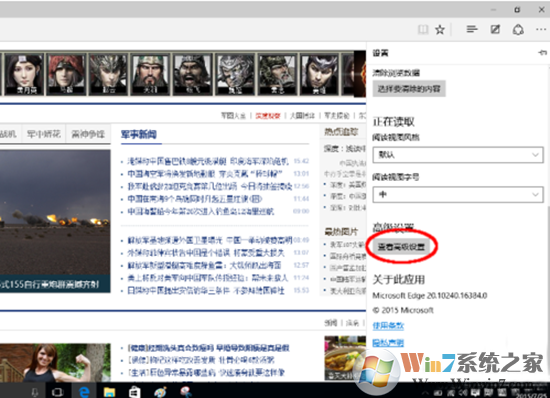Image resolution: width=550 pixels, height=398 pixels.
Task: Click the Cortana microphone icon in taskbar
Action: 34,392
